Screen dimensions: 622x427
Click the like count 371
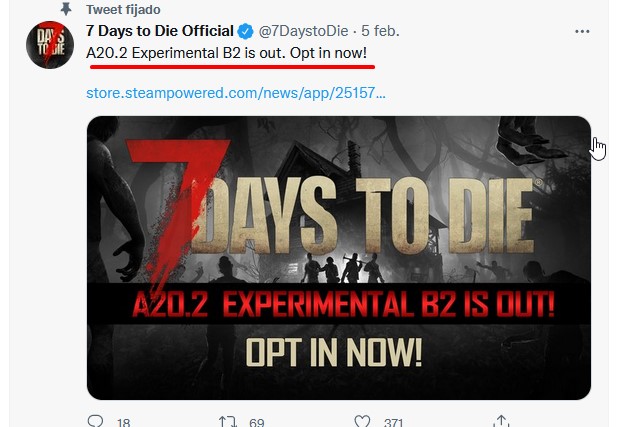(396, 422)
